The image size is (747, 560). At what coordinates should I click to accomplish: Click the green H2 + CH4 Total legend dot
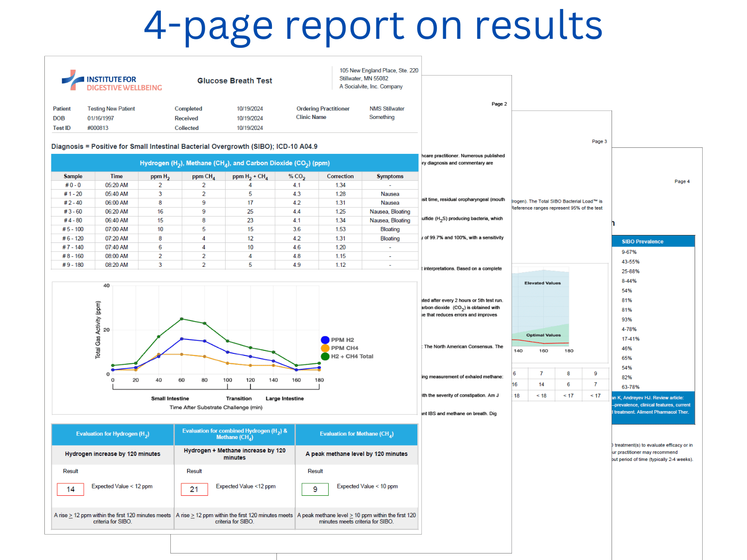pos(325,356)
